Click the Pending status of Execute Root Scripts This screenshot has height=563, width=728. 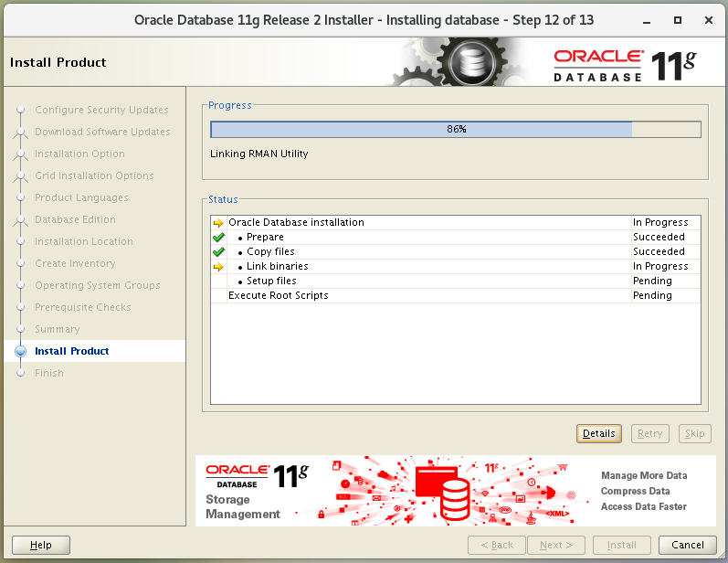pyautogui.click(x=652, y=296)
